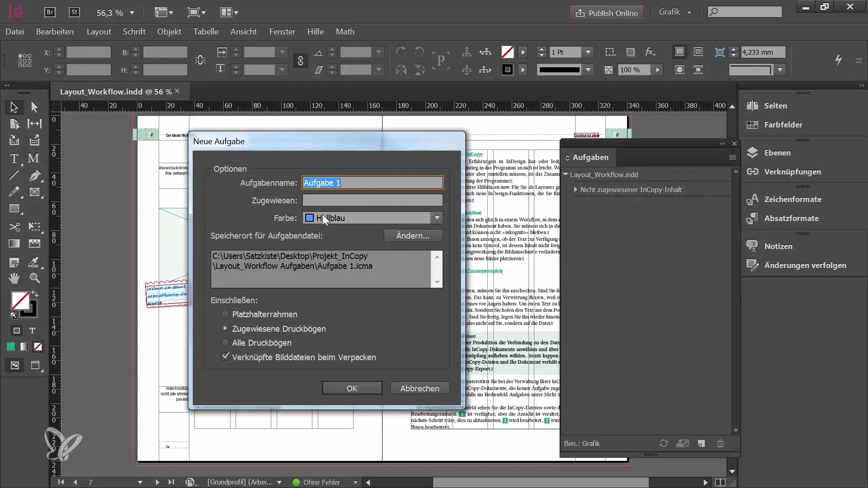Select the Direct Selection tool

point(34,107)
